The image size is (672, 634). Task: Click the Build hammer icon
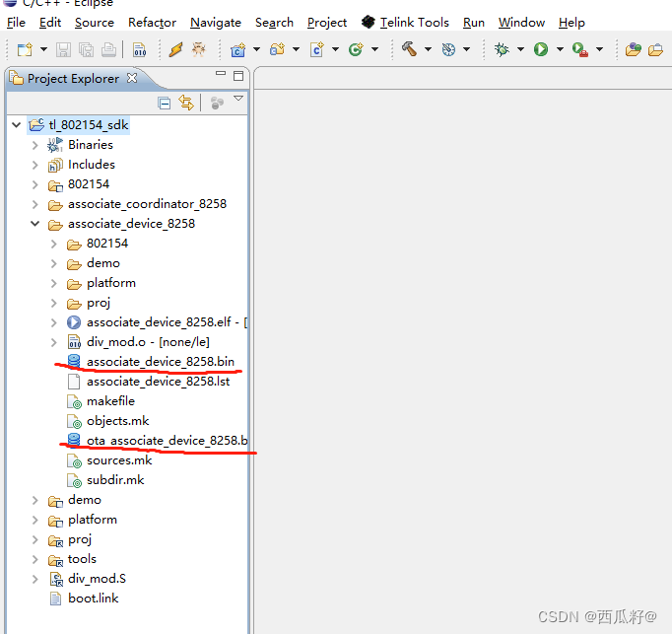click(x=409, y=49)
